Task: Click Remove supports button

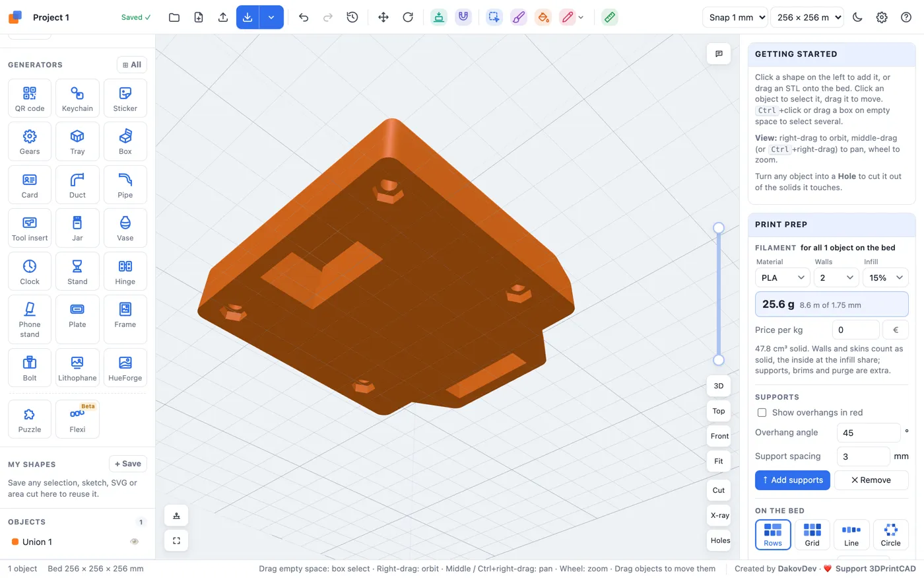Action: 871,480
